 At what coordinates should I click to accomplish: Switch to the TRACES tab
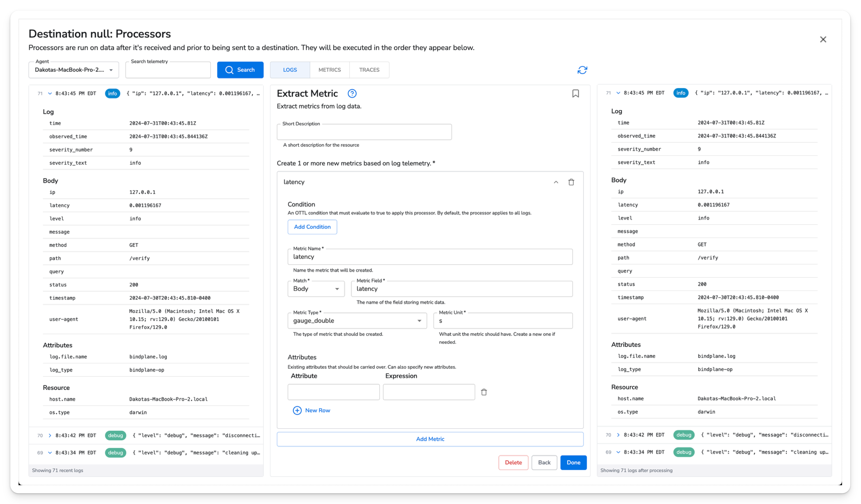click(x=369, y=70)
